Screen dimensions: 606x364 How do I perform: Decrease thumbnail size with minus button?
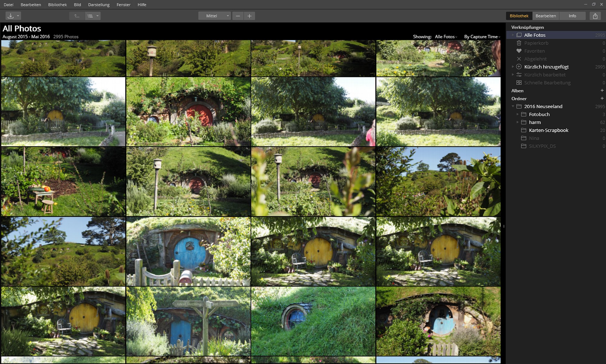238,16
